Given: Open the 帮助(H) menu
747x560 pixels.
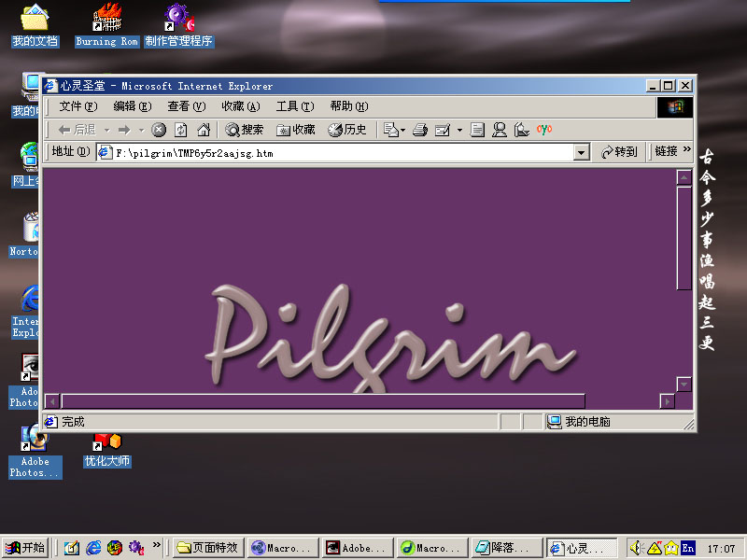Looking at the screenshot, I should click(348, 106).
